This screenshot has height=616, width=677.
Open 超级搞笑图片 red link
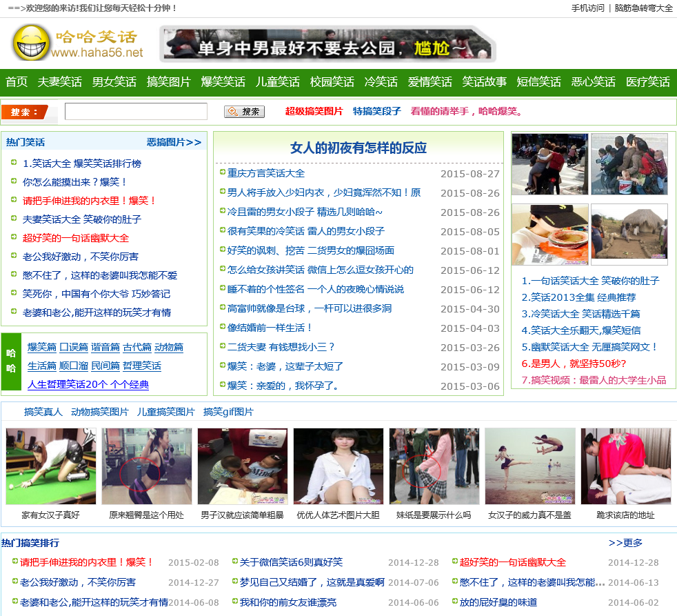(314, 112)
